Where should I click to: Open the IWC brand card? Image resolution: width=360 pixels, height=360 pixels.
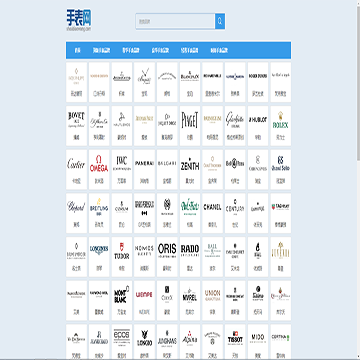[x=122, y=169]
